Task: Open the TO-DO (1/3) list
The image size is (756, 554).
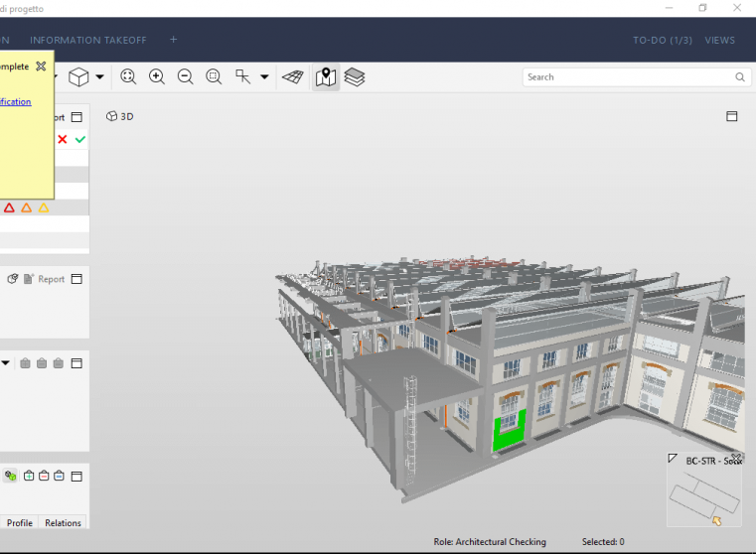Action: coord(663,40)
